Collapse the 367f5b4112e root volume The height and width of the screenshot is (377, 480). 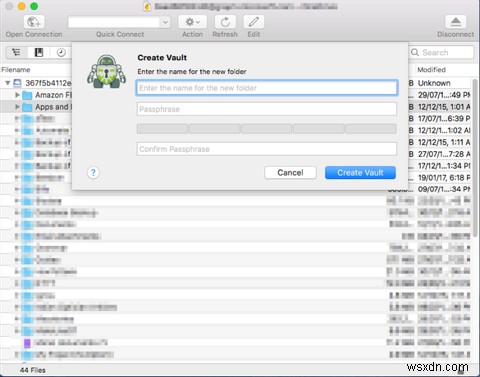pos(7,83)
